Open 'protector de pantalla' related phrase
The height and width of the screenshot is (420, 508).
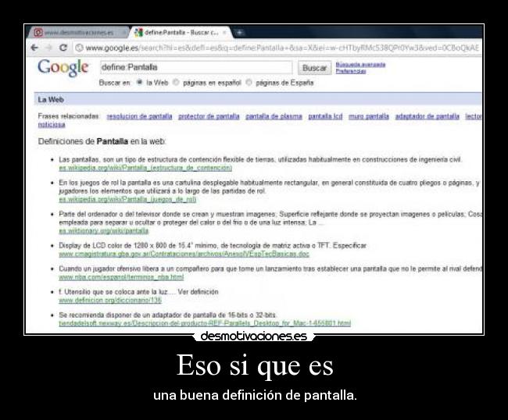[209, 116]
